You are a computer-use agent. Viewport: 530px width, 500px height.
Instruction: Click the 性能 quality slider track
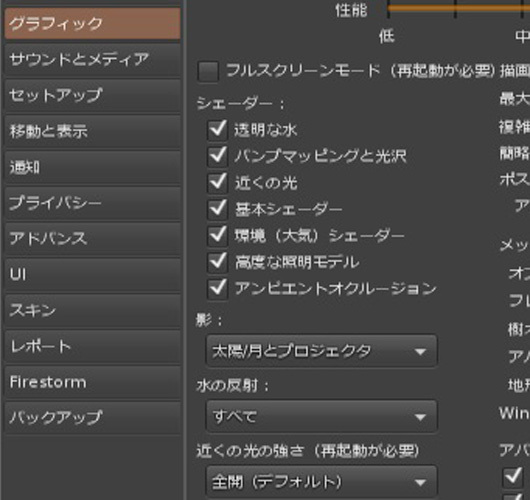pos(459,8)
